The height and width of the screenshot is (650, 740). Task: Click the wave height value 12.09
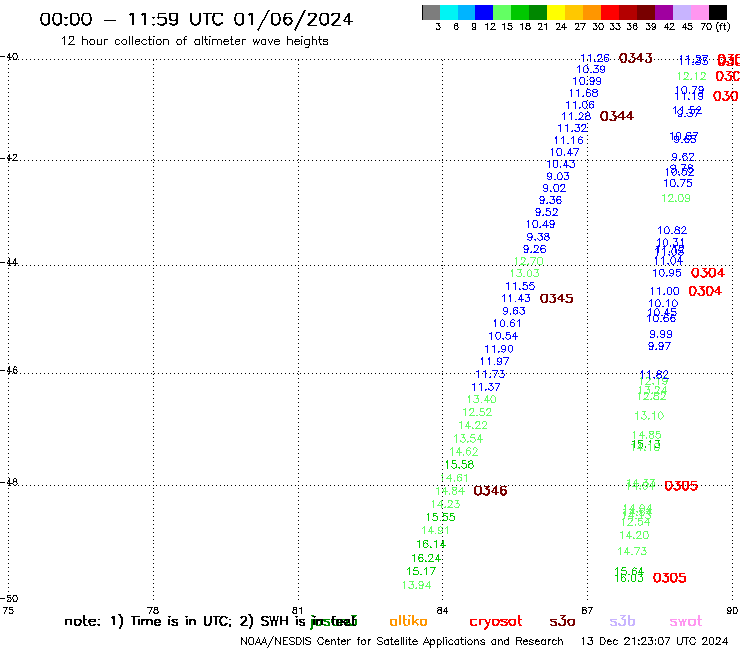(676, 198)
